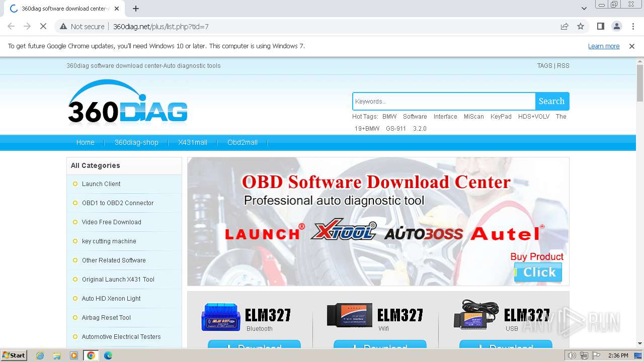This screenshot has height=362, width=644.
Task: Click the OBD Software Download Center banner
Action: coord(378,222)
